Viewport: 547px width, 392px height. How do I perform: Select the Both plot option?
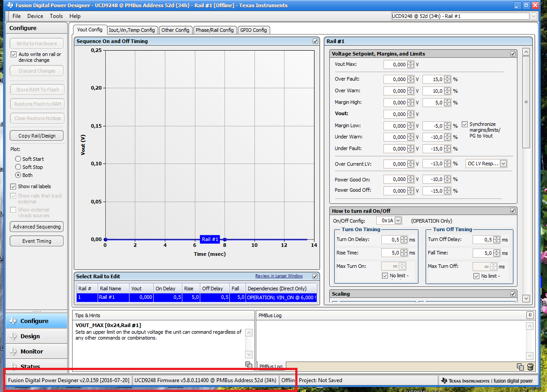tap(18, 175)
